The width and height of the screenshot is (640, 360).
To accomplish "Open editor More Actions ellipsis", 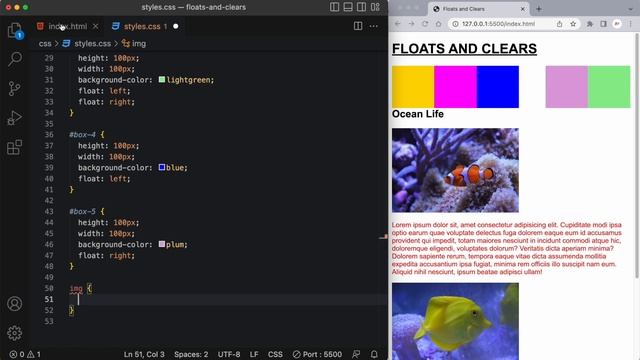I will pos(373,26).
